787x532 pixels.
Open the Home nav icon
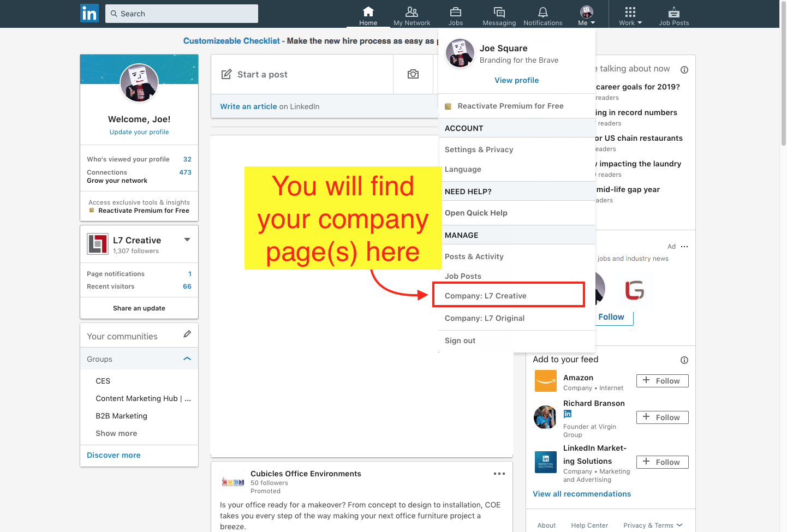(x=368, y=15)
